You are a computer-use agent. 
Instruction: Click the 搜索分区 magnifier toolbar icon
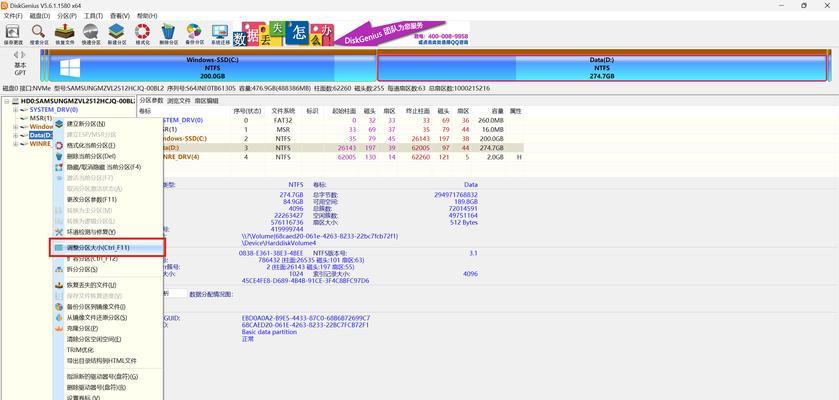[39, 31]
